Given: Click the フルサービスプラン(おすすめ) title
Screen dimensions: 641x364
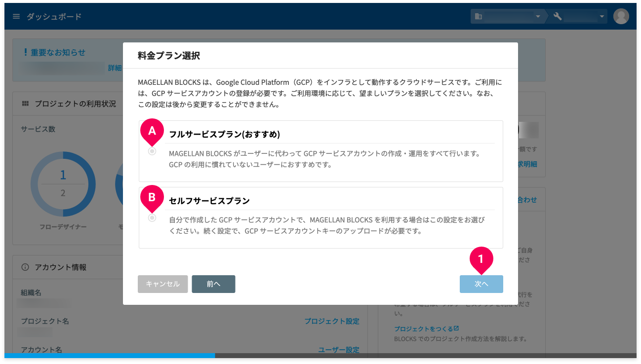Looking at the screenshot, I should [225, 134].
